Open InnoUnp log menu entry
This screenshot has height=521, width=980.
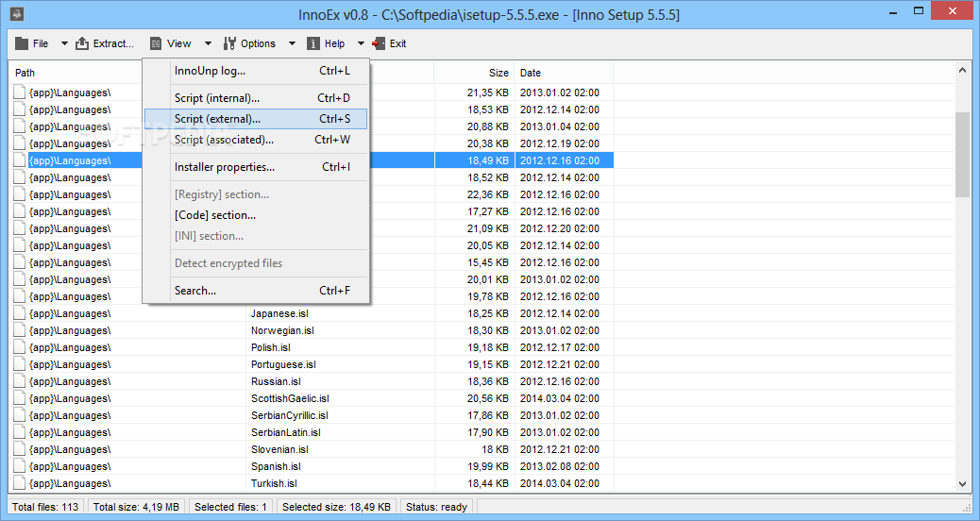256,71
